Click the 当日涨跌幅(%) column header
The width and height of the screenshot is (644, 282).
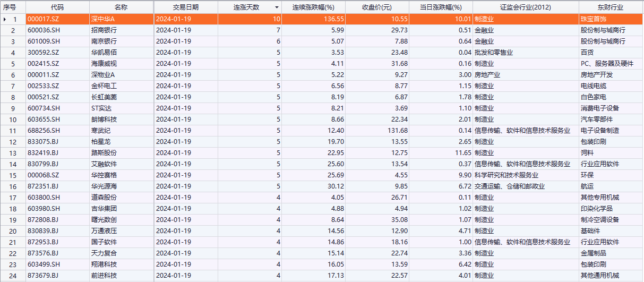[x=441, y=7]
